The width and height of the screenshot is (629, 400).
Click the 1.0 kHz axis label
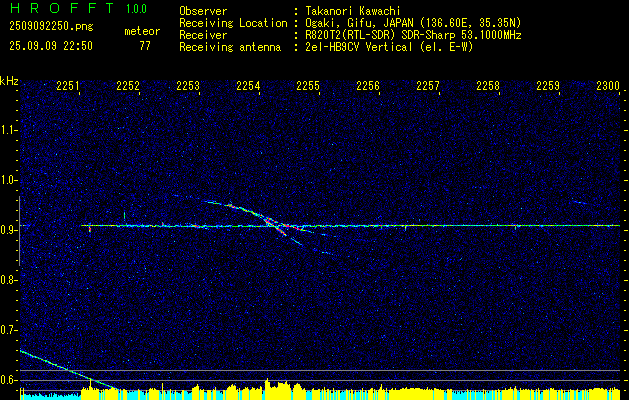tap(9, 180)
